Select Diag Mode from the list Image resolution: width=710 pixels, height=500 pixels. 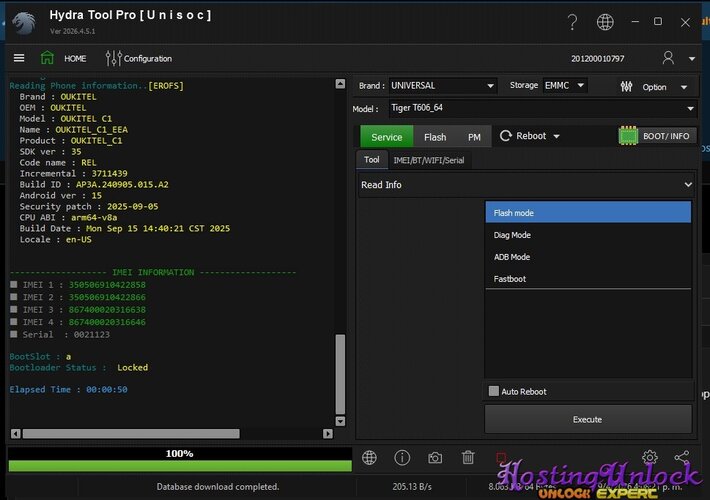tap(512, 235)
